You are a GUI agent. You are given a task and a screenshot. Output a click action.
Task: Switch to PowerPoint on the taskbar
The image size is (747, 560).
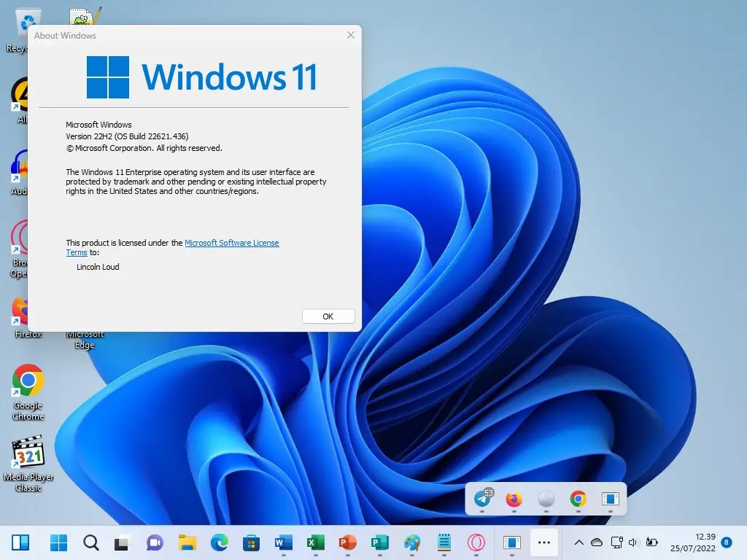tap(347, 542)
